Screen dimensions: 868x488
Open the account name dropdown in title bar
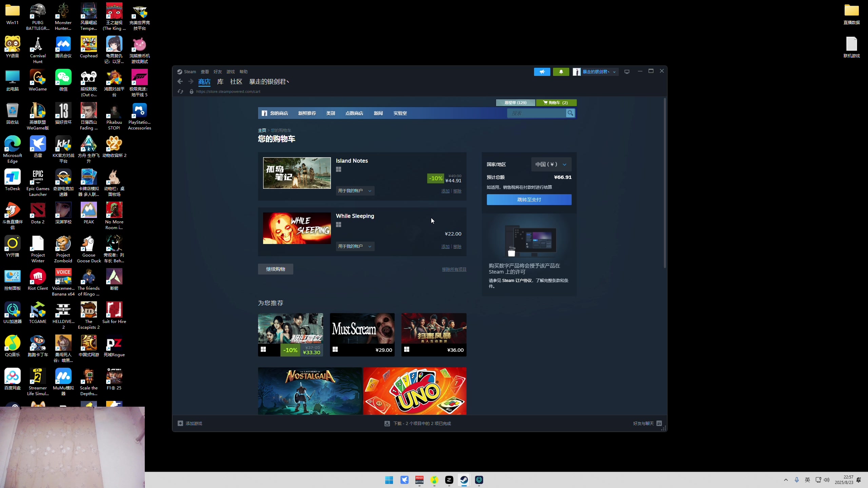[599, 72]
